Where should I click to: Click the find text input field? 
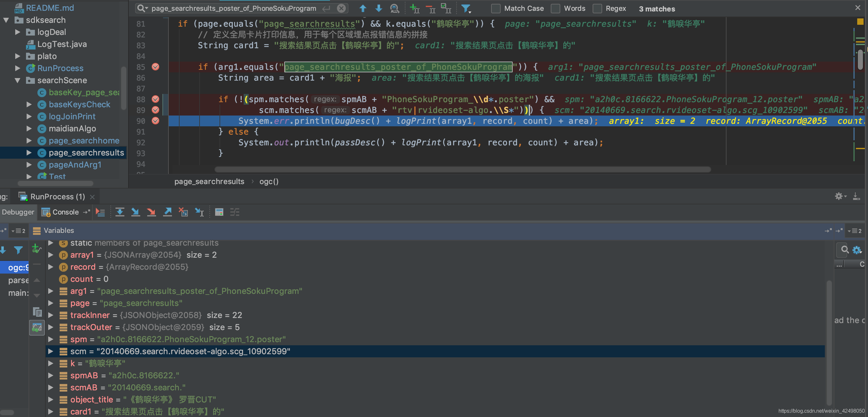tap(233, 9)
